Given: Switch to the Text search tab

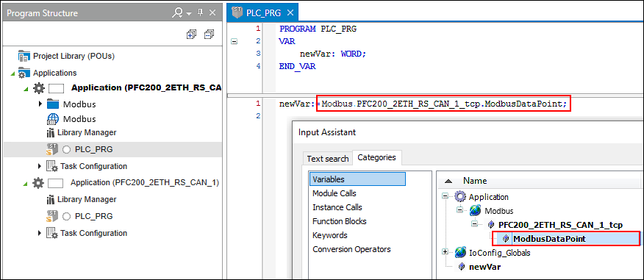Looking at the screenshot, I should point(328,159).
